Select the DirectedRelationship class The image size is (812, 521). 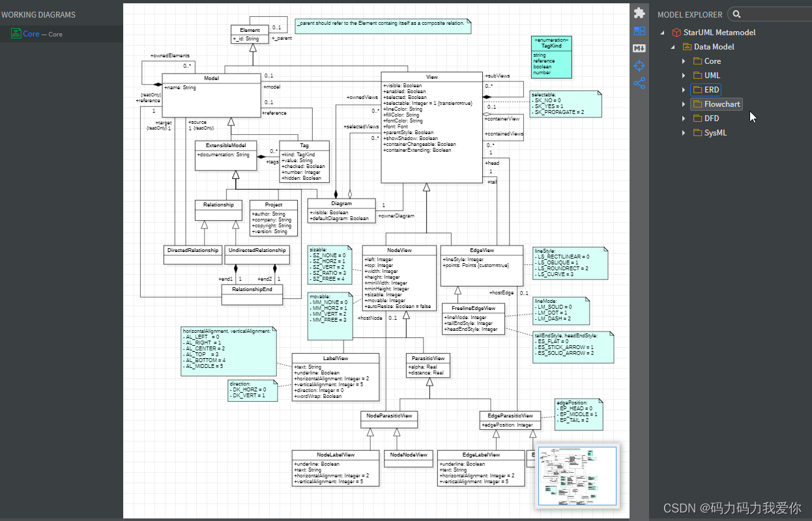(192, 255)
